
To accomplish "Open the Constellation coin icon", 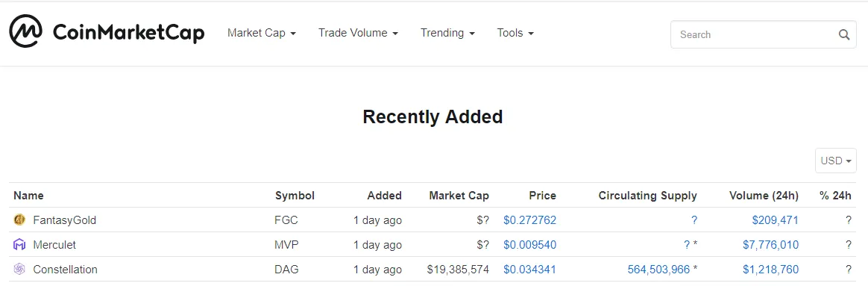I will pyautogui.click(x=19, y=270).
